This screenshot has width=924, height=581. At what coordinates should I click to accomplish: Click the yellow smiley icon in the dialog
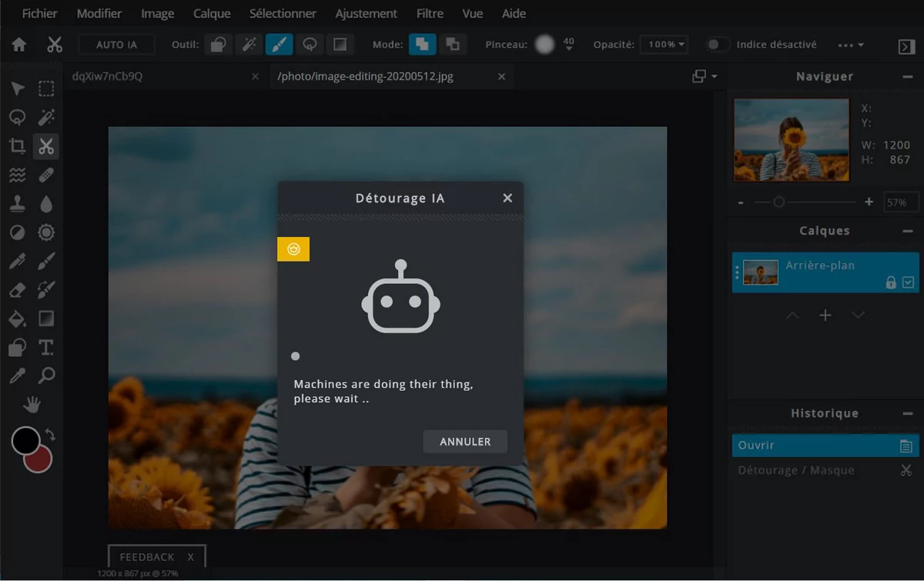pos(293,249)
